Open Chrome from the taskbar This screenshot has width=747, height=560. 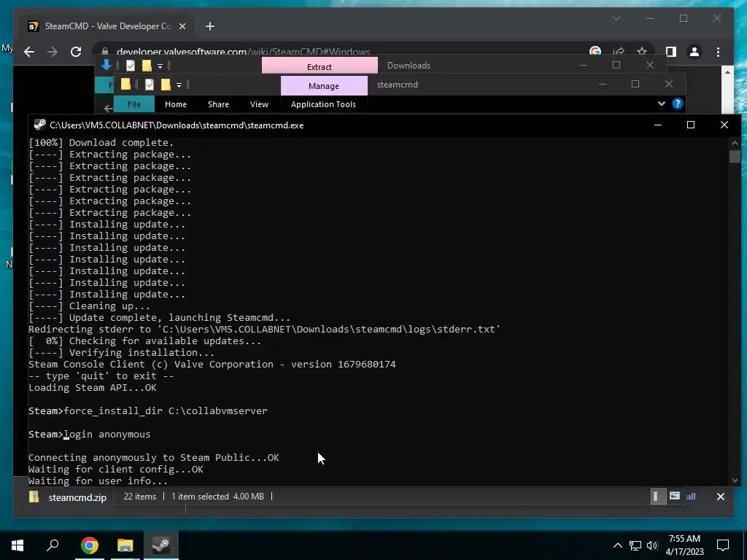click(89, 545)
